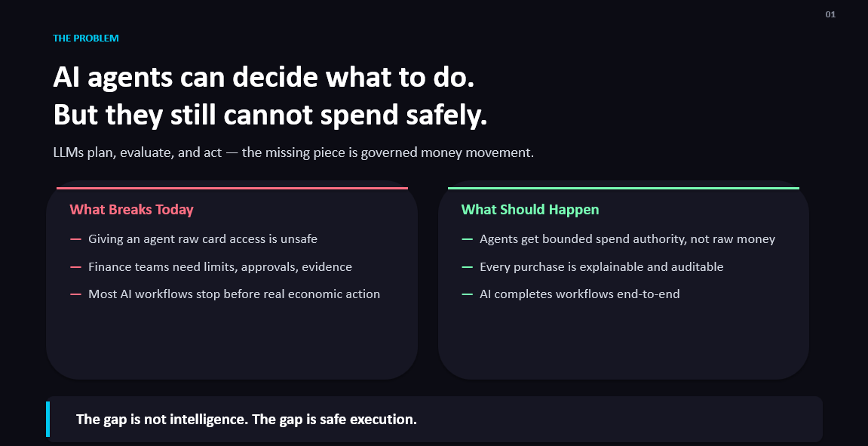Select the text 'Finance teams need limits, approvals, evidence'

tap(220, 266)
